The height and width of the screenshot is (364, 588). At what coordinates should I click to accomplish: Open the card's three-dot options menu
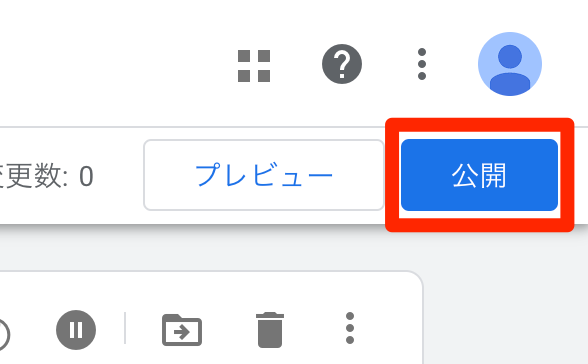pos(350,328)
